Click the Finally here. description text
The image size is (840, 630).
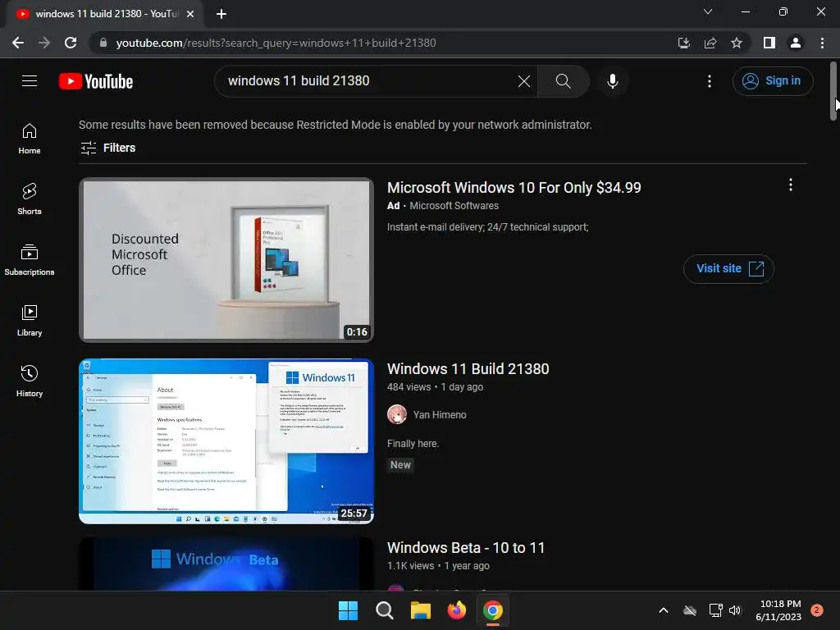point(413,444)
